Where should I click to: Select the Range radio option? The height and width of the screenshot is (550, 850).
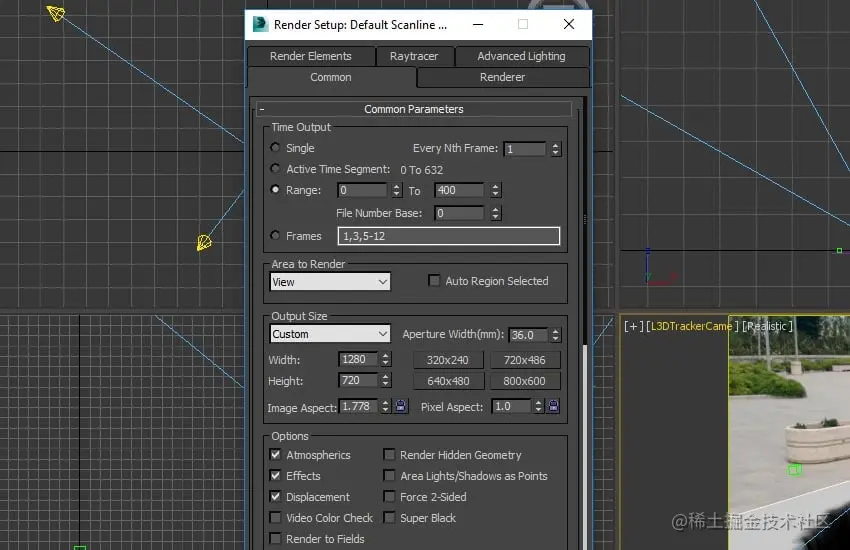pyautogui.click(x=275, y=190)
